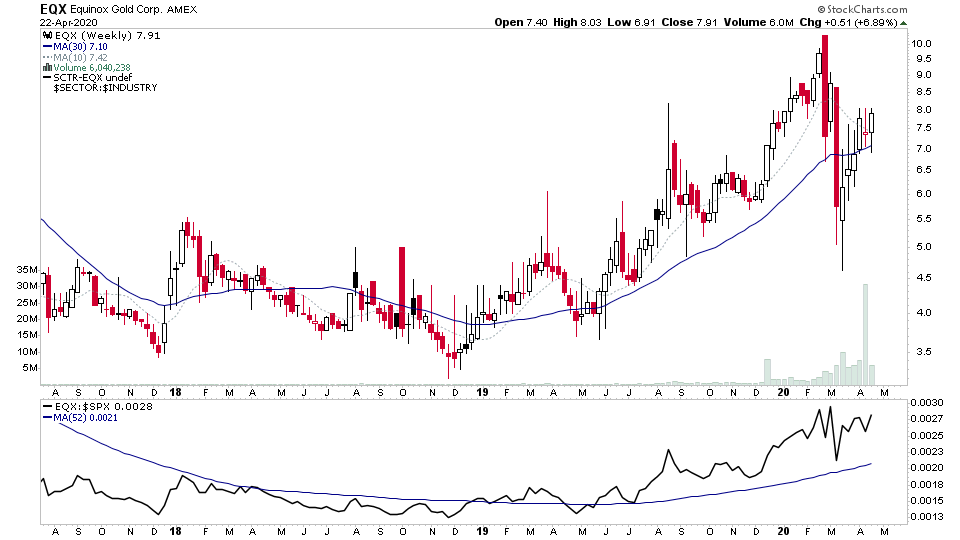
Task: Click the High 8.03 value
Action: (x=577, y=23)
